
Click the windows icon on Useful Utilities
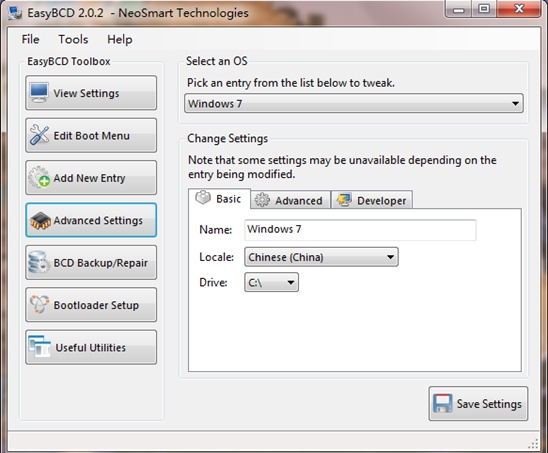coord(39,346)
